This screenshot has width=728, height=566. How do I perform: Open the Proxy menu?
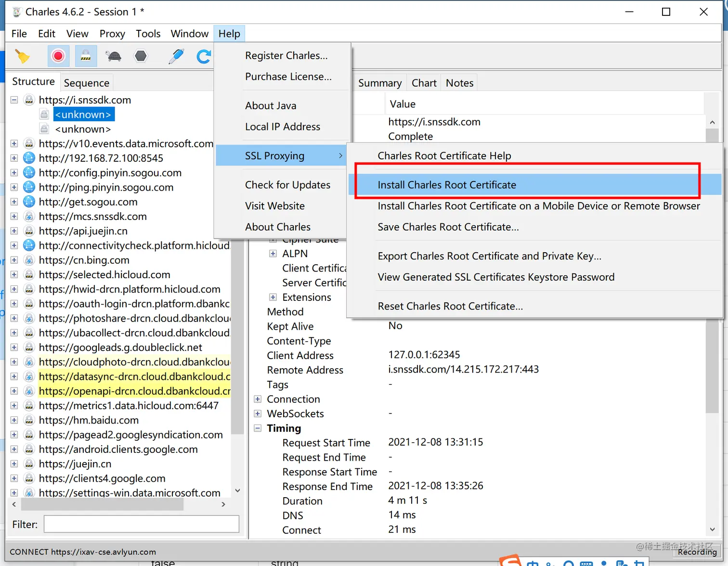point(112,34)
